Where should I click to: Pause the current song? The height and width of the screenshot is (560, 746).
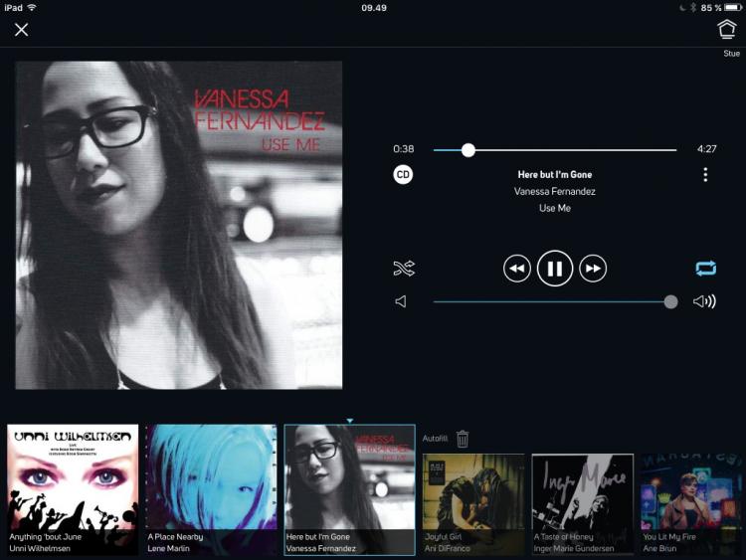(x=555, y=269)
